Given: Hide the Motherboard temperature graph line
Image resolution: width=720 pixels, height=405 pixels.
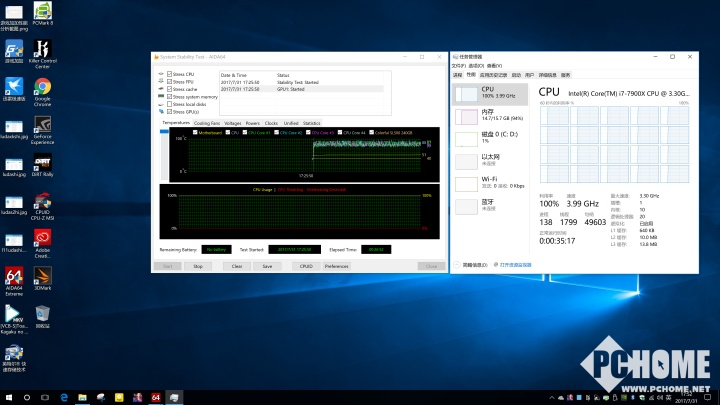Looking at the screenshot, I should pos(195,132).
